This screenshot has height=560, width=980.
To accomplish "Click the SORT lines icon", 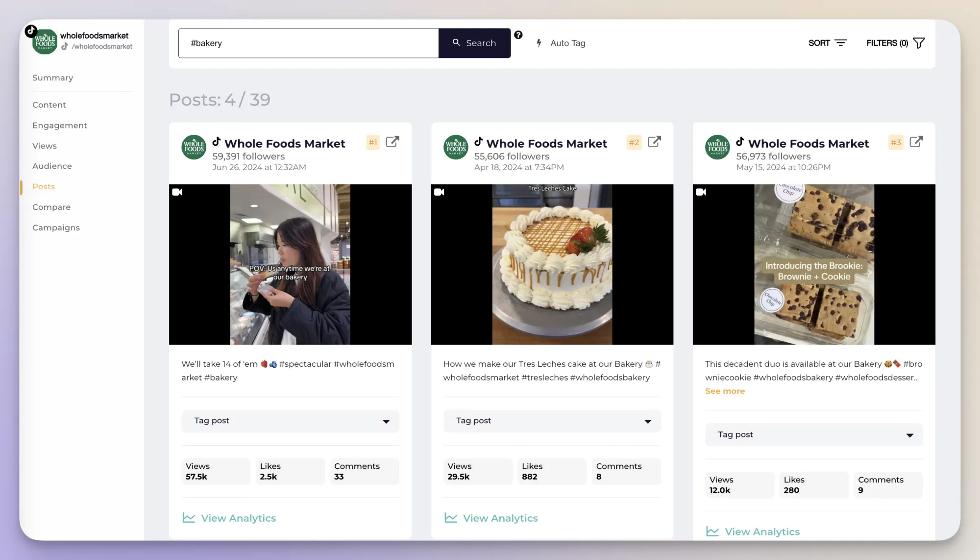I will 841,43.
